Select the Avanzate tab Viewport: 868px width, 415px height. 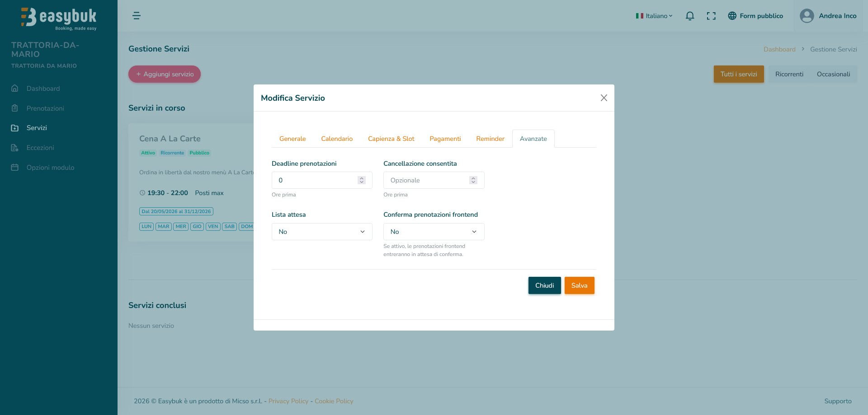[533, 139]
